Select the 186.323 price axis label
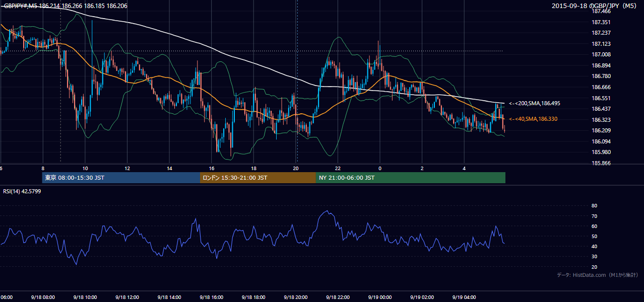Viewport: 644px width, 302px height. coord(601,120)
